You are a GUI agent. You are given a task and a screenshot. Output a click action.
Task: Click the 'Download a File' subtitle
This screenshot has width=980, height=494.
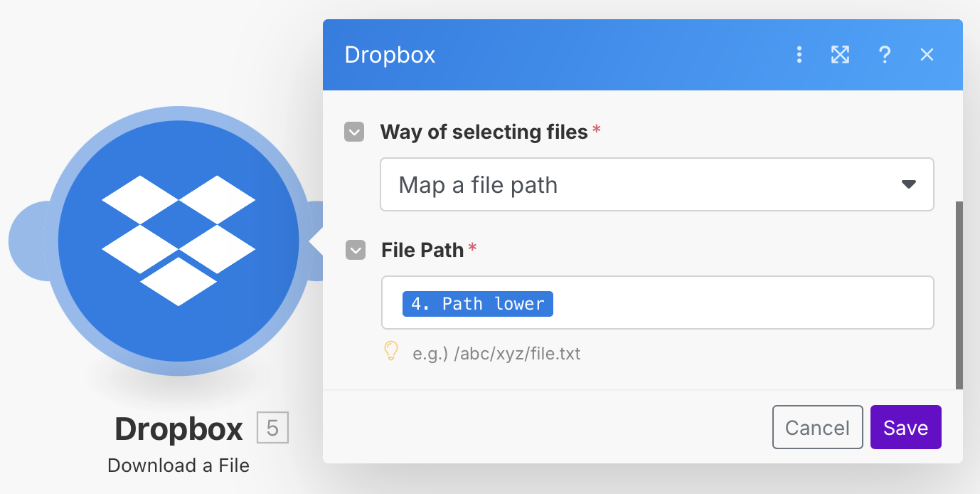(x=179, y=466)
